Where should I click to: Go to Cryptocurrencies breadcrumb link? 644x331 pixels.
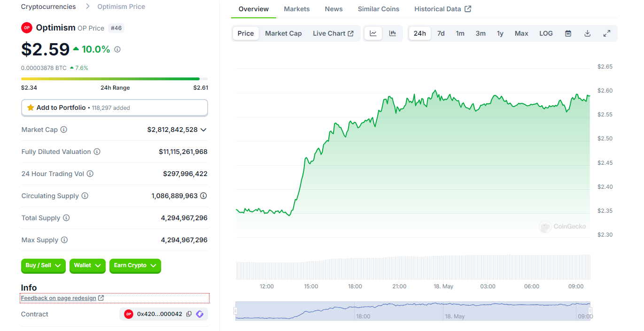tap(48, 7)
